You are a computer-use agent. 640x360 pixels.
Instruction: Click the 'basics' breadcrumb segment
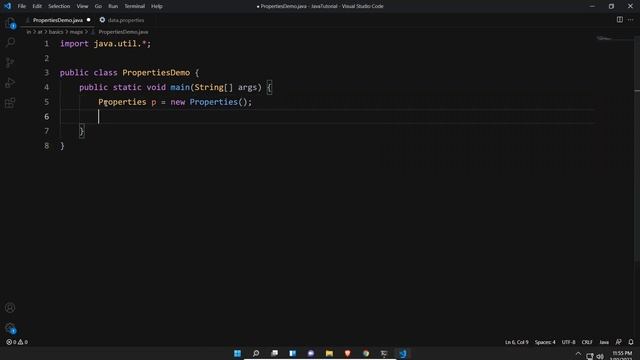[x=56, y=32]
